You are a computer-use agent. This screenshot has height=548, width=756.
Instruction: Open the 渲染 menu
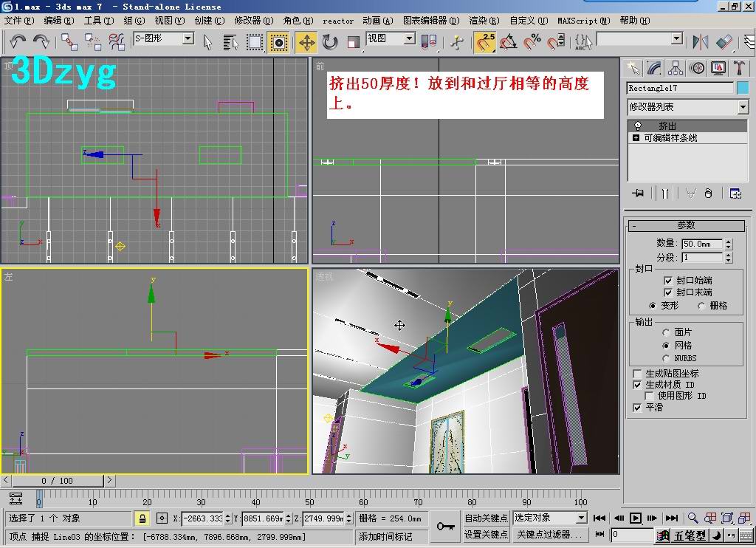pos(484,21)
